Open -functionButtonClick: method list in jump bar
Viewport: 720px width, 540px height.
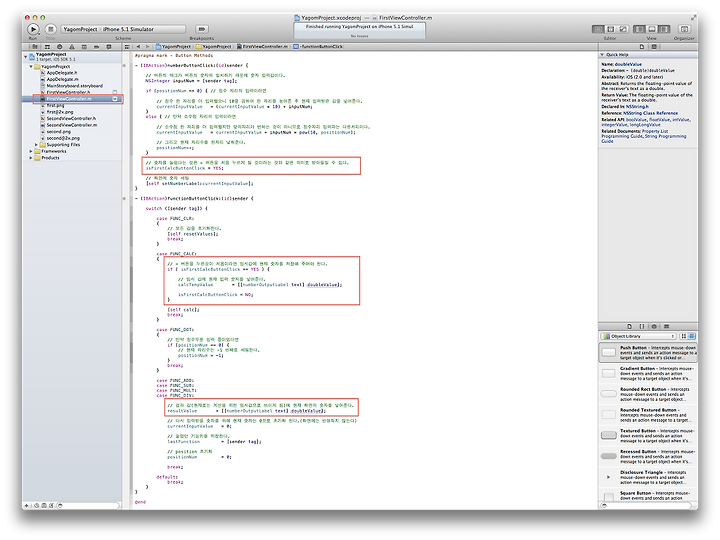coord(318,46)
